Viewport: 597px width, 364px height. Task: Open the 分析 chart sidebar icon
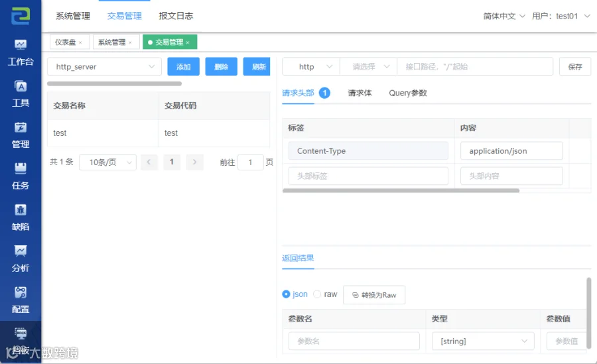[x=21, y=251]
